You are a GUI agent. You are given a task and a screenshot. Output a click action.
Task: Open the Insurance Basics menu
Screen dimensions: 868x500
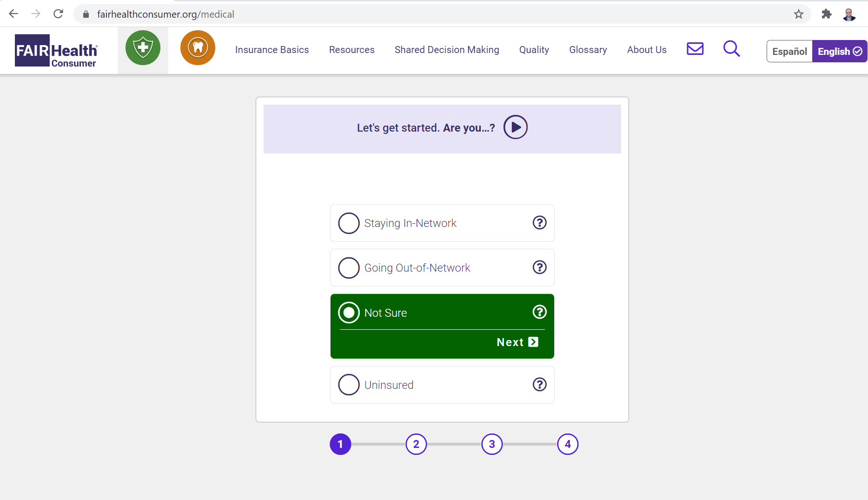[272, 50]
